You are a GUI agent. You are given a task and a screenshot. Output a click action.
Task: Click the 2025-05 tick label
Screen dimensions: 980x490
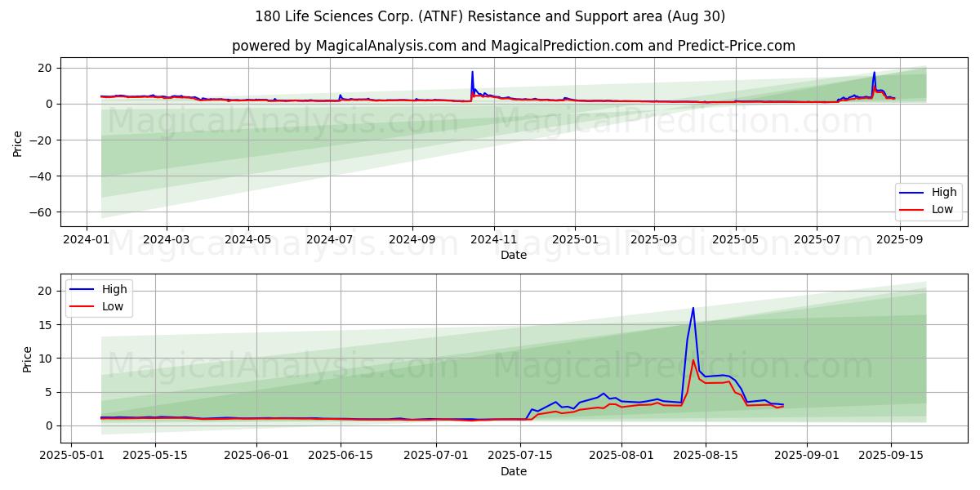(735, 240)
